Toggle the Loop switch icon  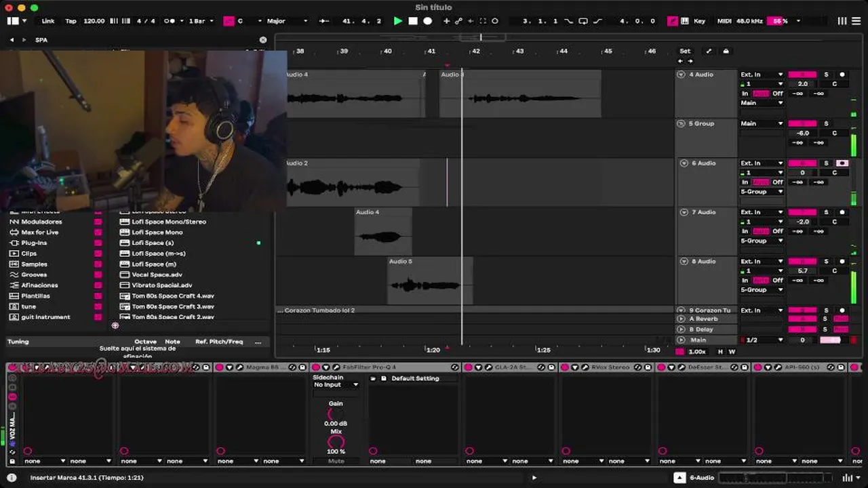click(583, 21)
